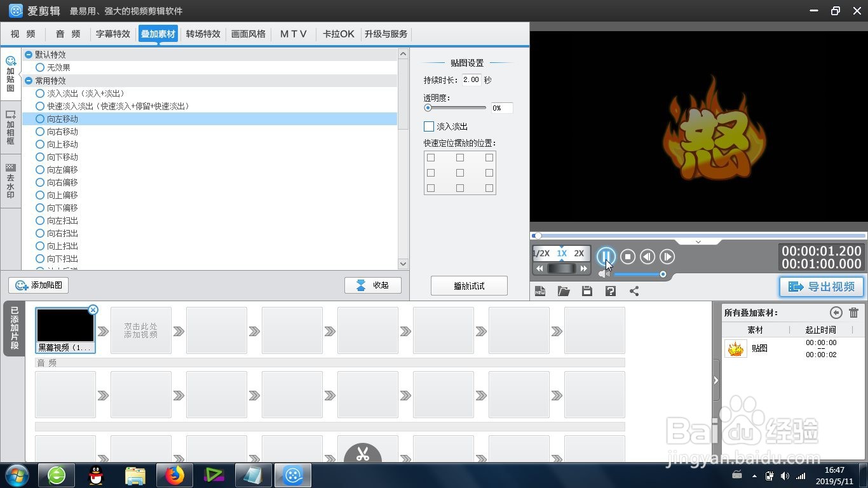
Task: Click the share icon near the export button
Action: tap(634, 290)
